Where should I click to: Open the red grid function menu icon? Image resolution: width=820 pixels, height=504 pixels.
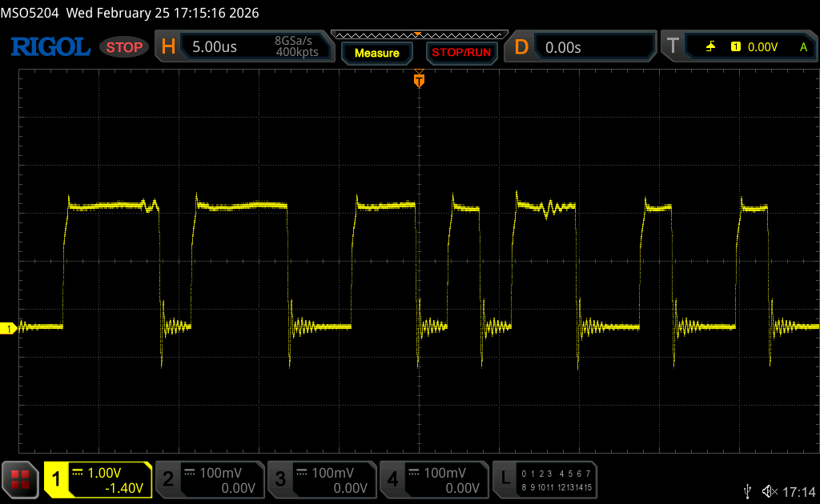(x=21, y=479)
